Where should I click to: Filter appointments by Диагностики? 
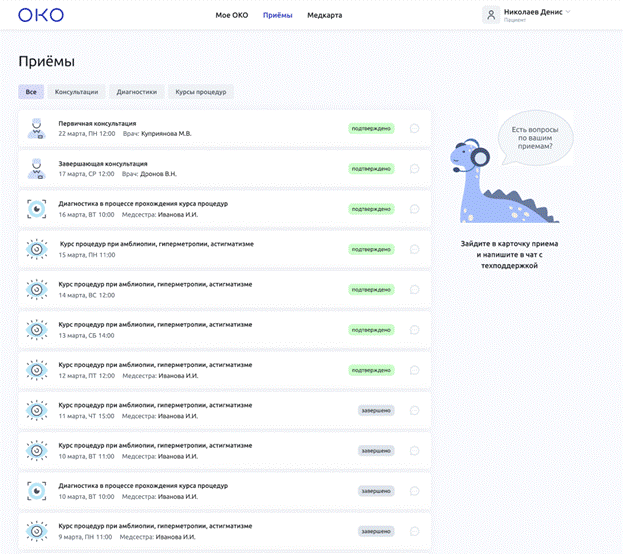136,92
